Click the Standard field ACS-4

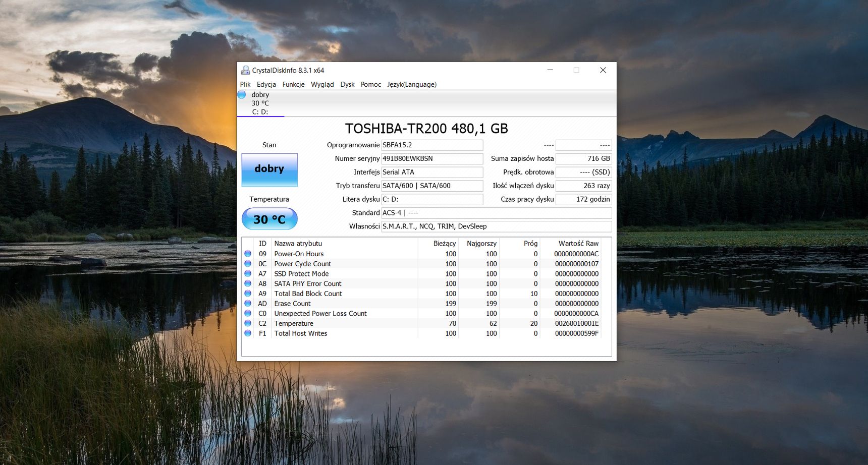(497, 213)
